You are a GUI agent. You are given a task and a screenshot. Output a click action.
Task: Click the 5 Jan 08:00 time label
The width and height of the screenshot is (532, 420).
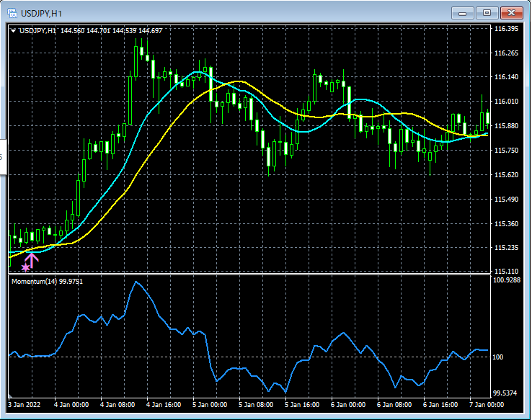click(x=256, y=405)
